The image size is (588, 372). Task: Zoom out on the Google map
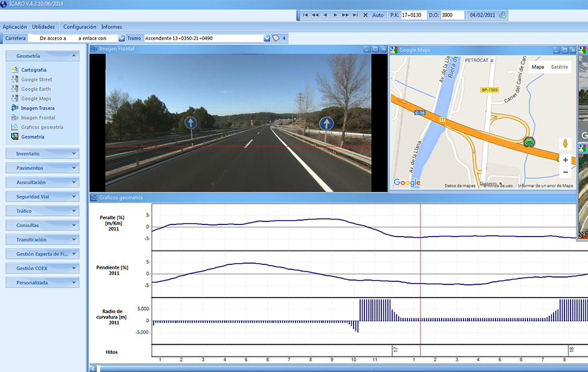click(x=565, y=172)
